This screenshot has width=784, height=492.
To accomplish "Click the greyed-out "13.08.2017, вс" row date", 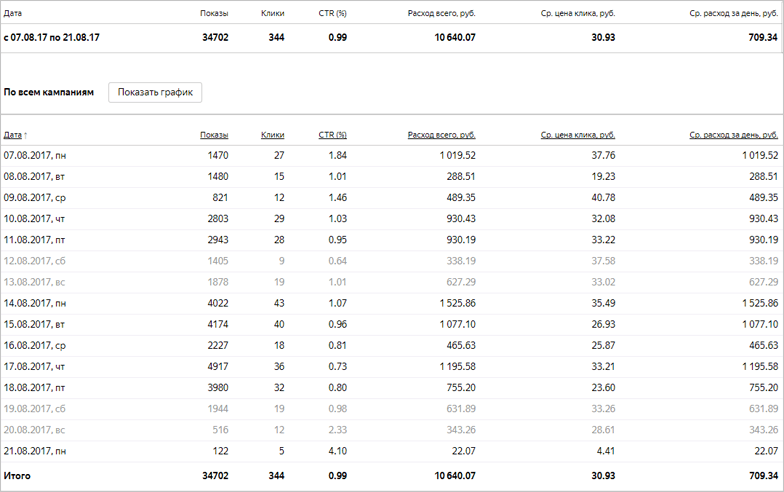I will click(35, 281).
